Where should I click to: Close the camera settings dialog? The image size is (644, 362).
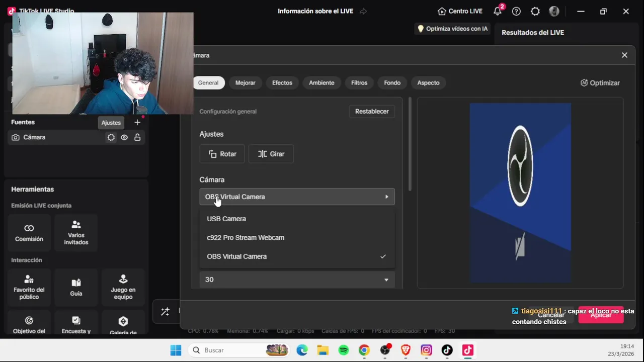[x=624, y=55]
